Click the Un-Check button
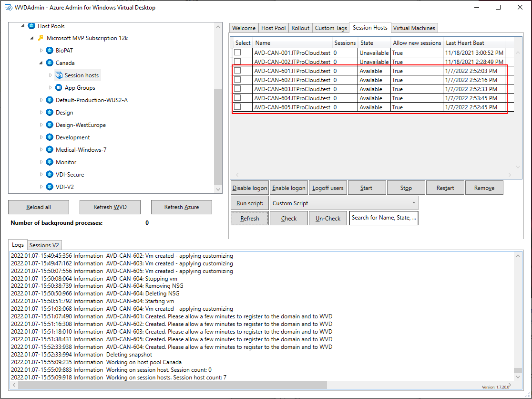 click(328, 218)
